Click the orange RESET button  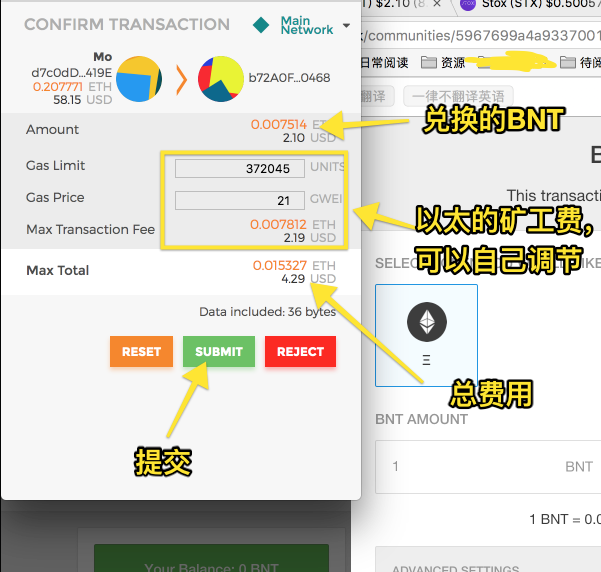(x=141, y=352)
